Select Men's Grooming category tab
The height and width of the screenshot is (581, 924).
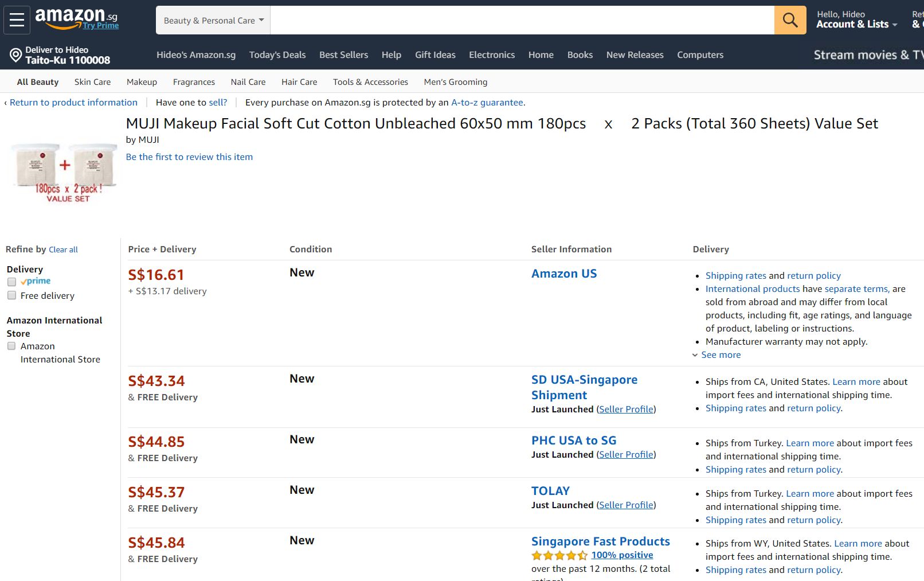coord(456,82)
